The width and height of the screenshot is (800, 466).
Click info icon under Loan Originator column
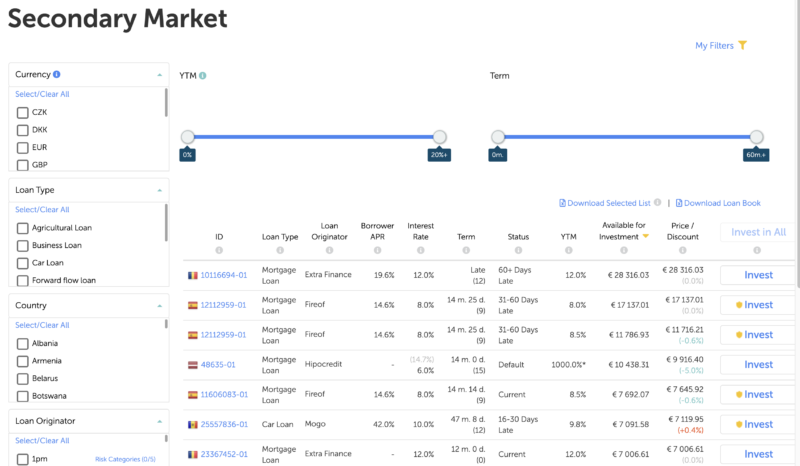tap(330, 250)
